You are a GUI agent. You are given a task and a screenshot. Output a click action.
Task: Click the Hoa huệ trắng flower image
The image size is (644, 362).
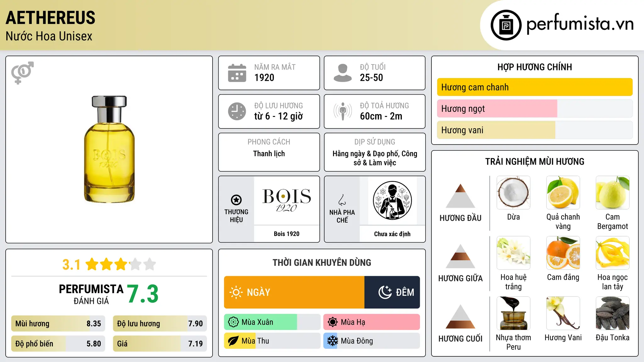pyautogui.click(x=514, y=253)
